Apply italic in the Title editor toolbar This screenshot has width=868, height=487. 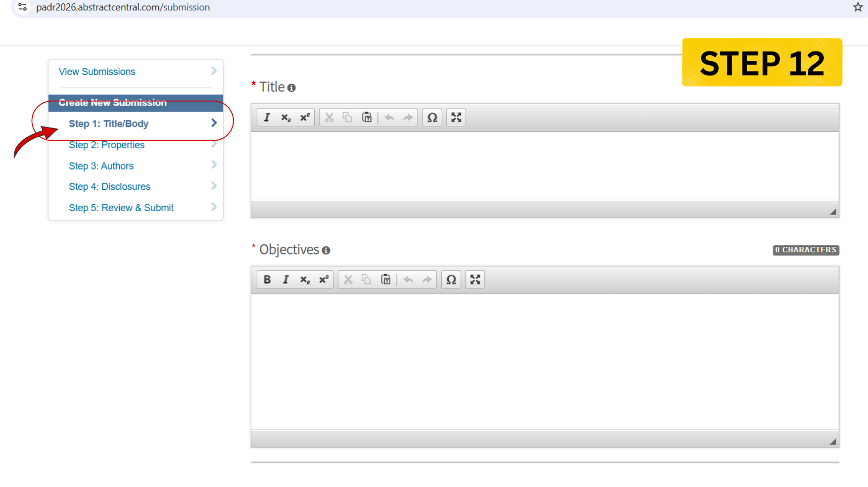click(267, 118)
